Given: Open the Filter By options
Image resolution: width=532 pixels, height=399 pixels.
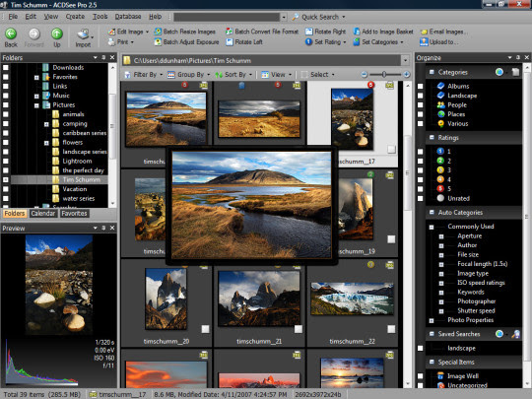Looking at the screenshot, I should coord(144,75).
